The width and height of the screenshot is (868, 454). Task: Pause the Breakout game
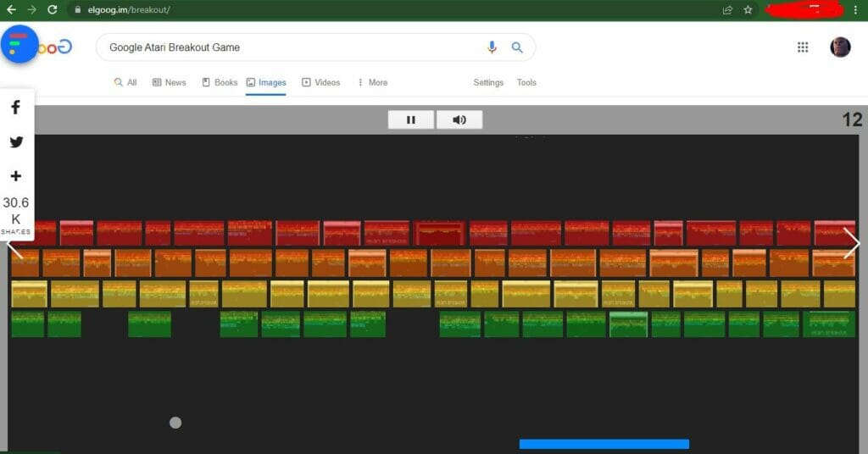411,120
